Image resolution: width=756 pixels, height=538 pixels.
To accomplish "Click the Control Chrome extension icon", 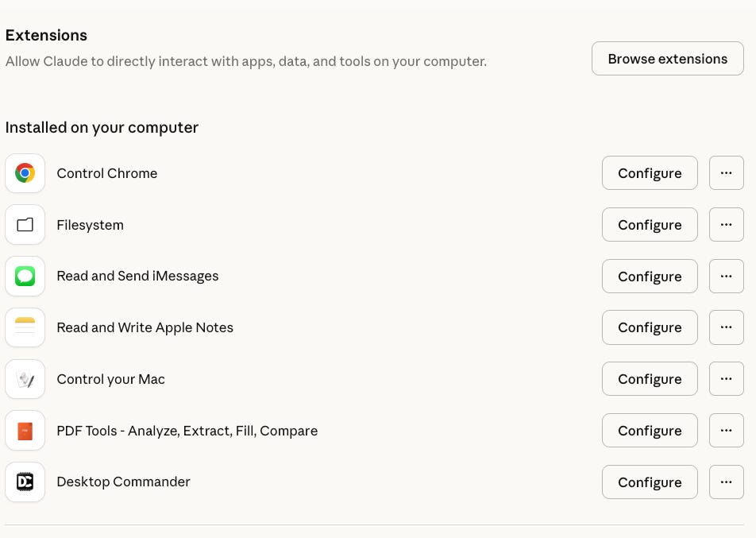I will pyautogui.click(x=25, y=173).
